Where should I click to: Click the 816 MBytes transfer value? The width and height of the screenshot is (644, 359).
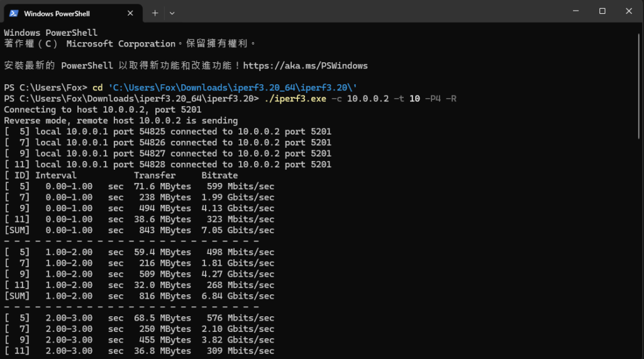click(x=165, y=295)
